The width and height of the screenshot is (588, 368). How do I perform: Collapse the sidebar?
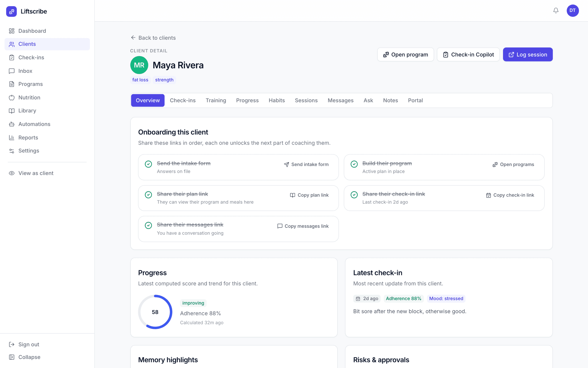[47, 357]
